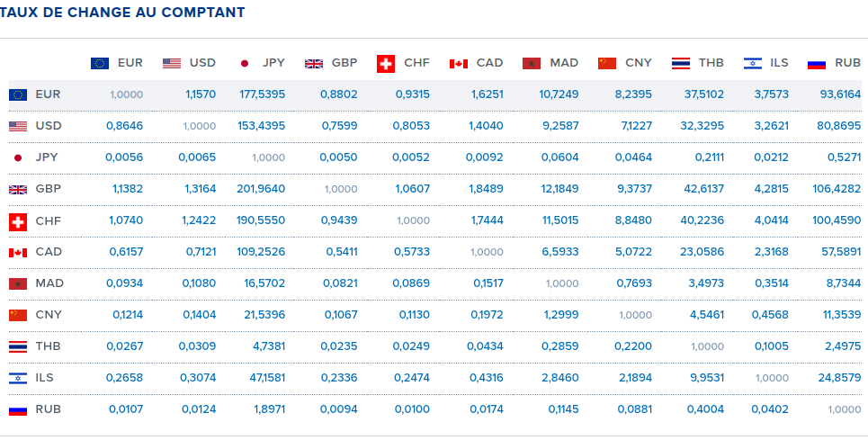Click the Chinese flag in the CNY column header
Screen dimensions: 868x440
click(607, 63)
